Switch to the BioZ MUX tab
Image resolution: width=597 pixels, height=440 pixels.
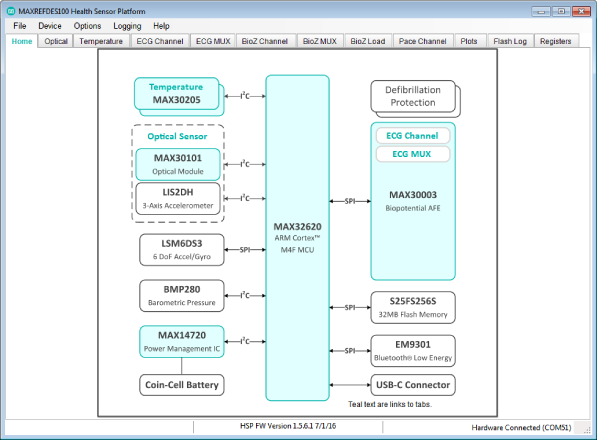click(320, 41)
